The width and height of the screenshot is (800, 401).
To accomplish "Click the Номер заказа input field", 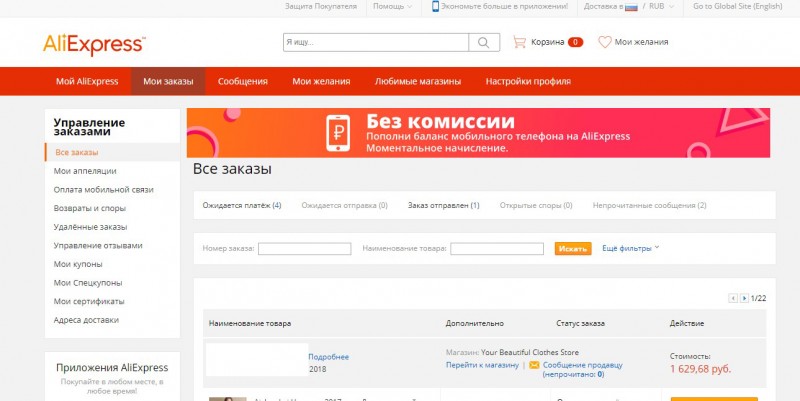I will 305,248.
